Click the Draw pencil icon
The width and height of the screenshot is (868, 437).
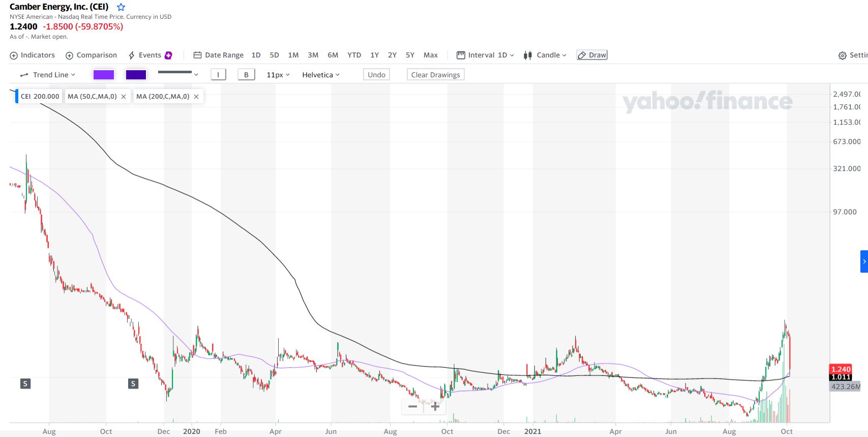(x=582, y=55)
